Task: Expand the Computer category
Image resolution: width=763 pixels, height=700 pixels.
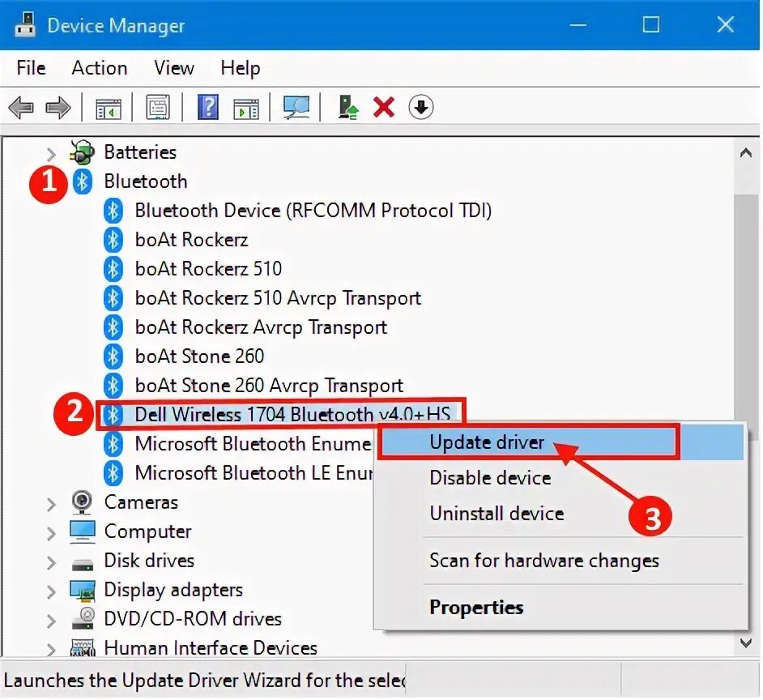Action: [x=51, y=534]
